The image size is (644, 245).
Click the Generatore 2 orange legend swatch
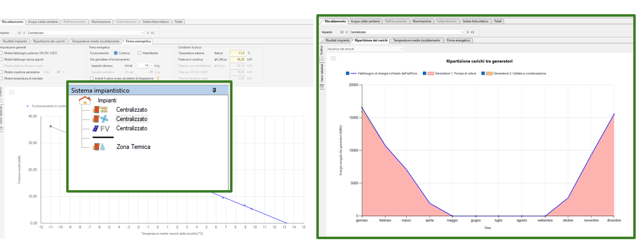tap(489, 73)
